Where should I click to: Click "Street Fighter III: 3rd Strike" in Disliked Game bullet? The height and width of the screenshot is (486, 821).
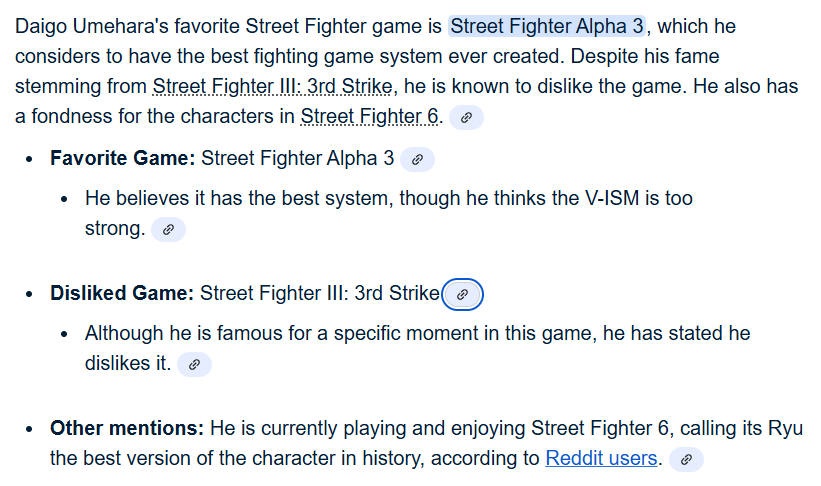(x=319, y=293)
